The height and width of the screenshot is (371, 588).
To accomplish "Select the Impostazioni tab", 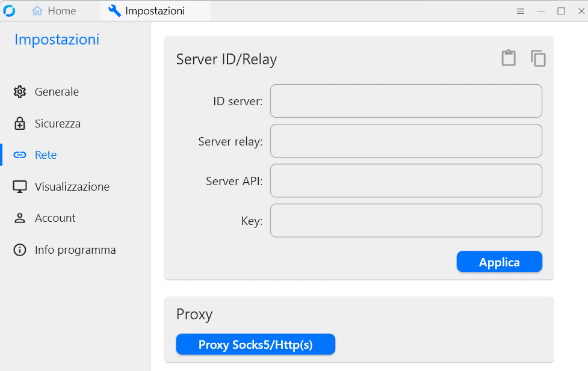I will pos(155,11).
